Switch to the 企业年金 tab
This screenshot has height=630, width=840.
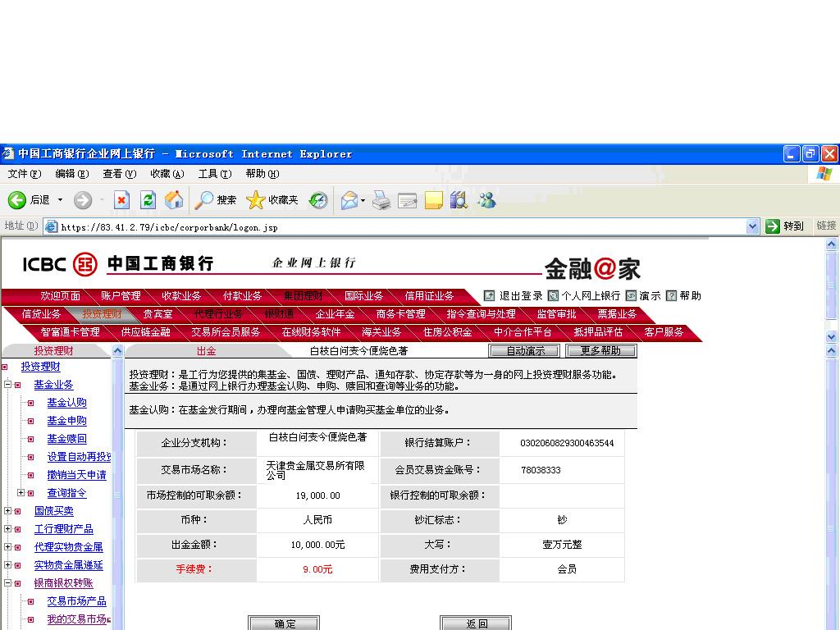[x=335, y=314]
